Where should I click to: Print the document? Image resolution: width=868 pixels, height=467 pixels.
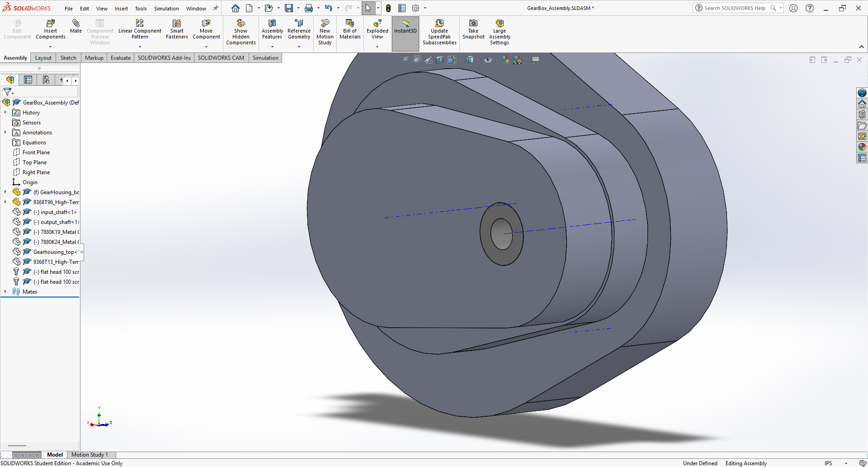point(309,8)
